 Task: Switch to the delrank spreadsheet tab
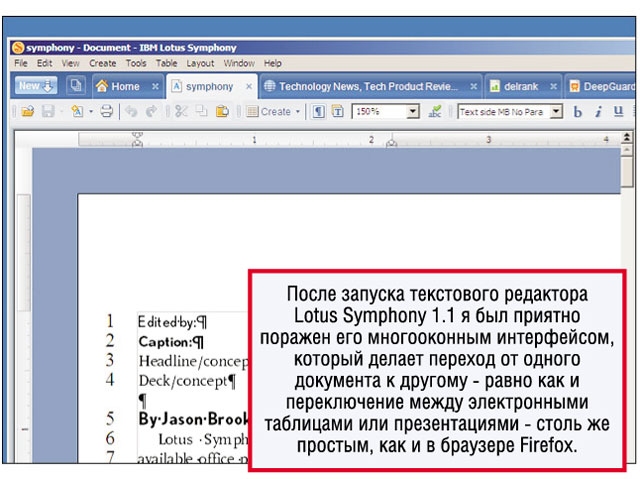click(514, 86)
